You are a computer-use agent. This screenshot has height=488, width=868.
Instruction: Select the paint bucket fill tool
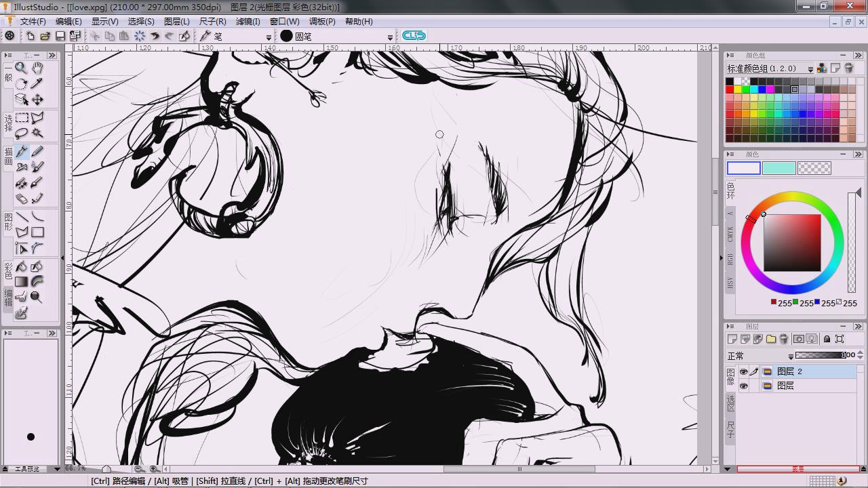tap(22, 266)
